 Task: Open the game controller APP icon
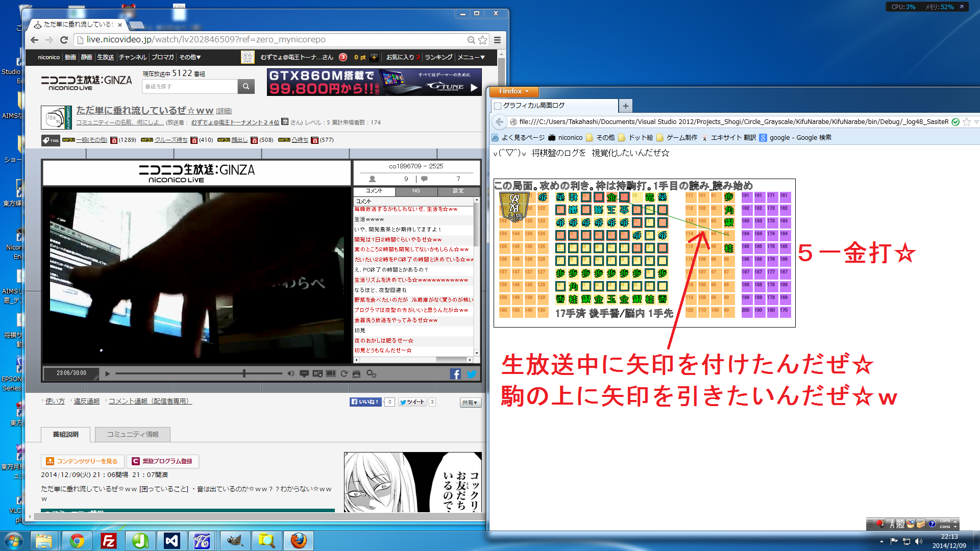357,374
